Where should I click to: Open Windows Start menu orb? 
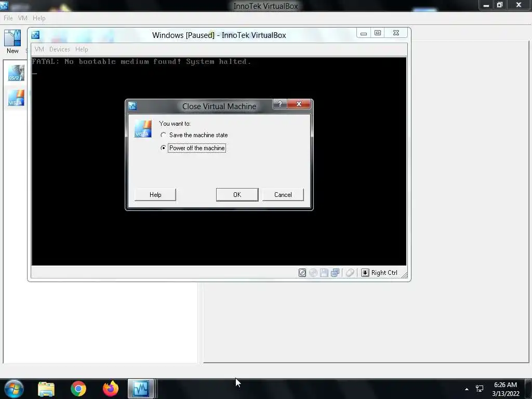pos(14,389)
